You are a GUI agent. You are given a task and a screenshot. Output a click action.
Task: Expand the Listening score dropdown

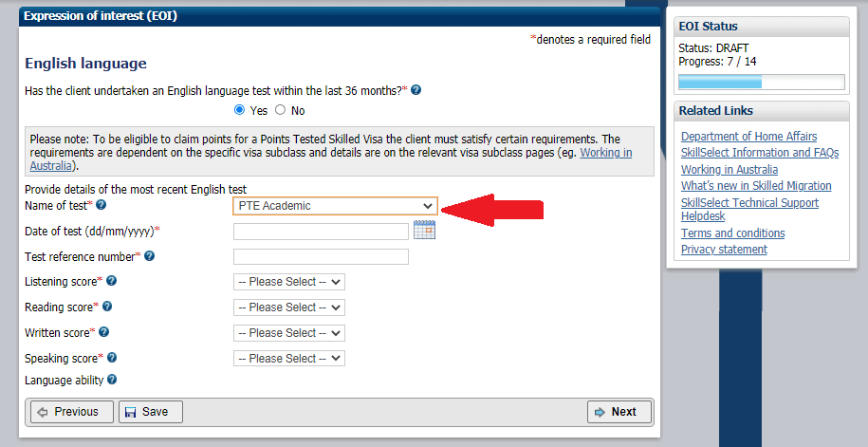pyautogui.click(x=288, y=282)
